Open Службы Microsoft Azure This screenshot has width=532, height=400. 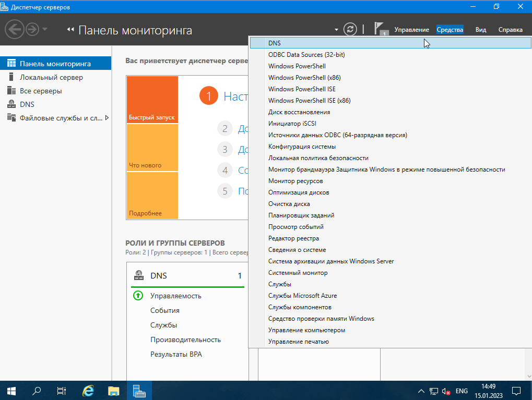pos(391,296)
